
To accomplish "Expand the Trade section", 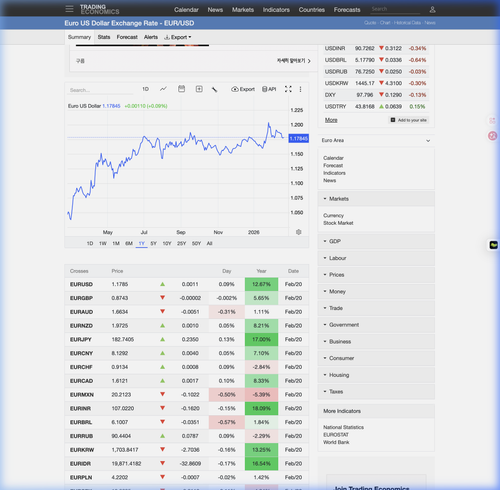I will click(x=376, y=308).
